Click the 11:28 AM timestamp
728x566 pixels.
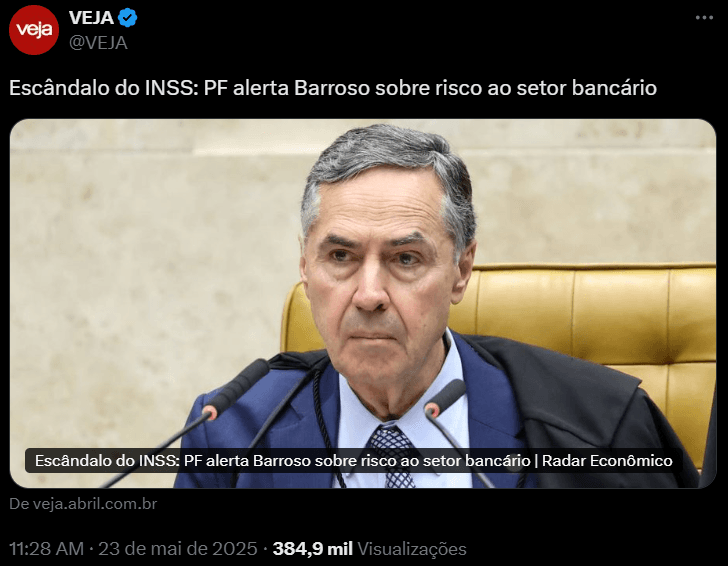pos(46,549)
